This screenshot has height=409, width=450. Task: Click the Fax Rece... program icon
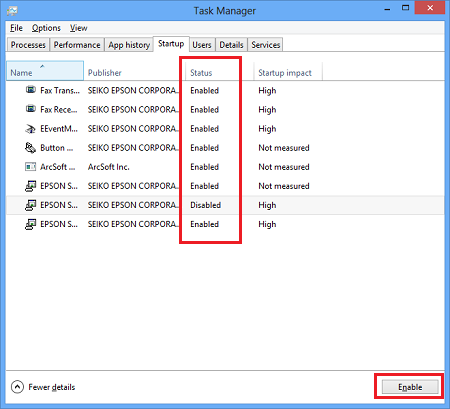coord(31,109)
